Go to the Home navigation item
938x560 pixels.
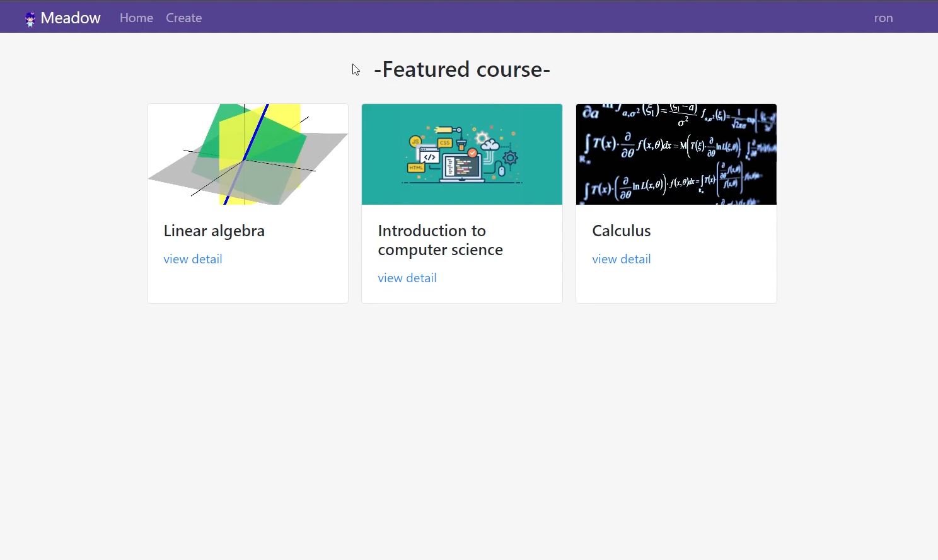point(136,18)
